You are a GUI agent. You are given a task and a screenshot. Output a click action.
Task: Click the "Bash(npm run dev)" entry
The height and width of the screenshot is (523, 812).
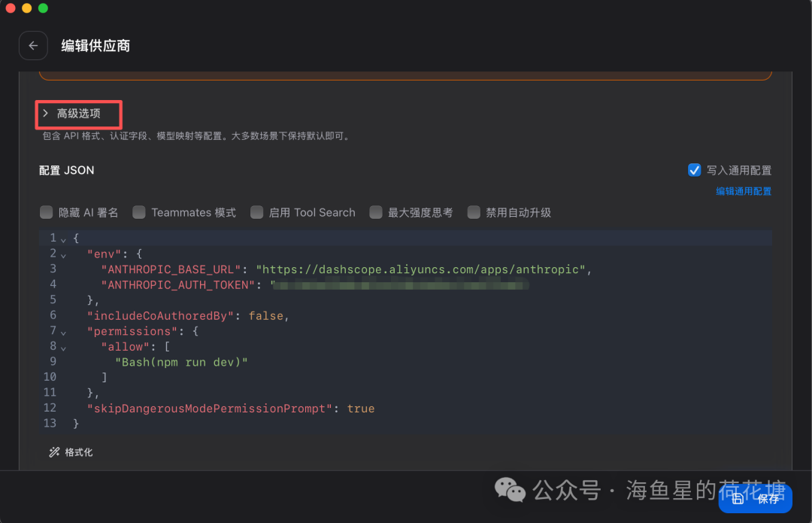pos(181,362)
